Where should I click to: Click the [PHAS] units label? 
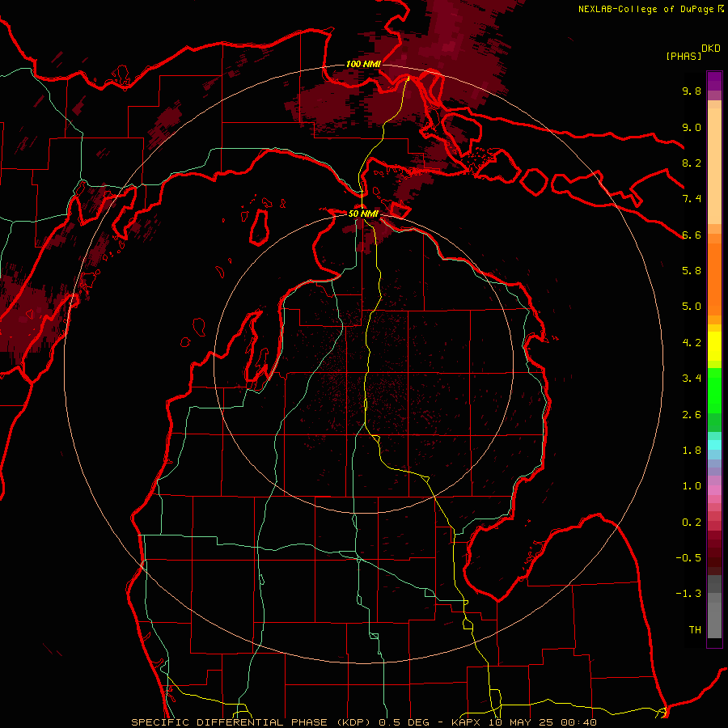pos(684,56)
